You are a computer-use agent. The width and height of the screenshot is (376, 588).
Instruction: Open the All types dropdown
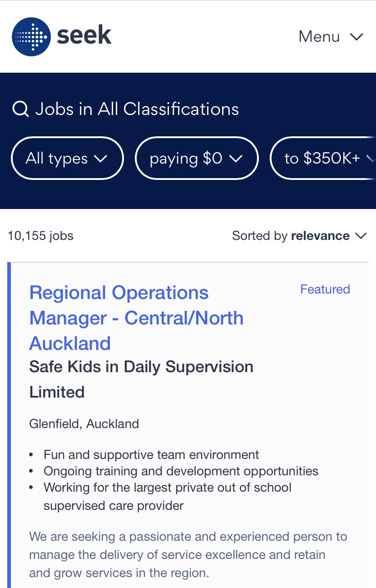coord(67,158)
